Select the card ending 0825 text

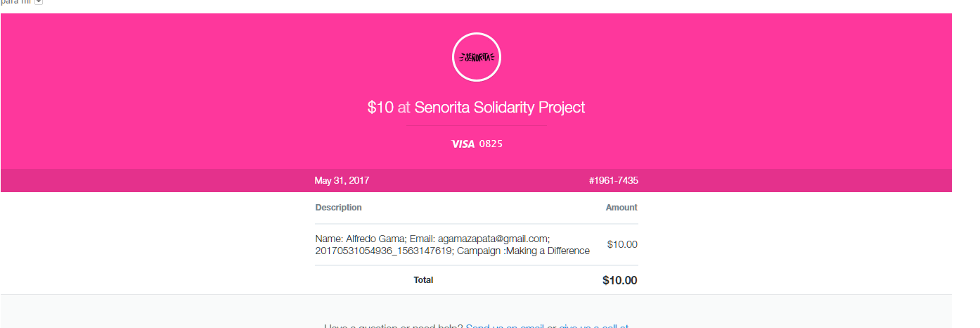click(491, 144)
